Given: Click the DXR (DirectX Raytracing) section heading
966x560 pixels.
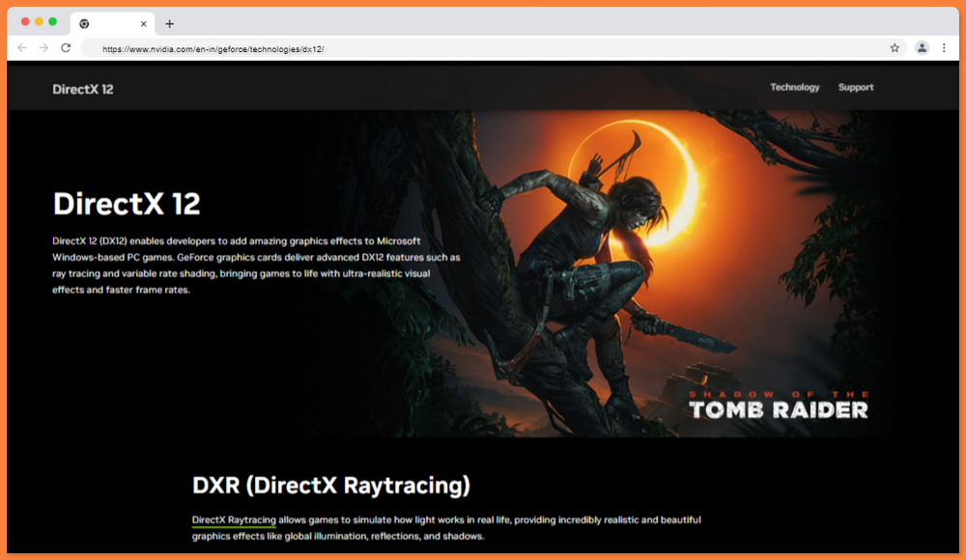Looking at the screenshot, I should 331,484.
